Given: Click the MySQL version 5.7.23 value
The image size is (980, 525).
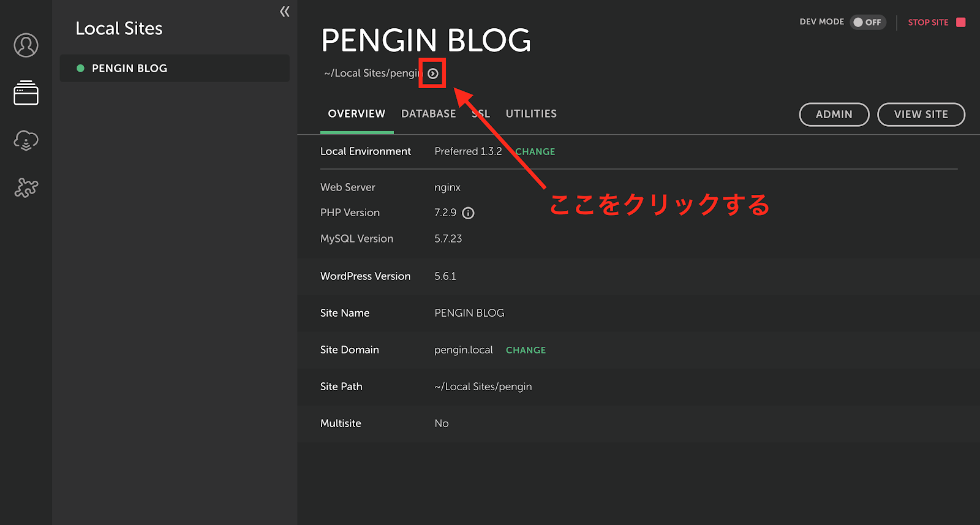Looking at the screenshot, I should click(x=448, y=239).
